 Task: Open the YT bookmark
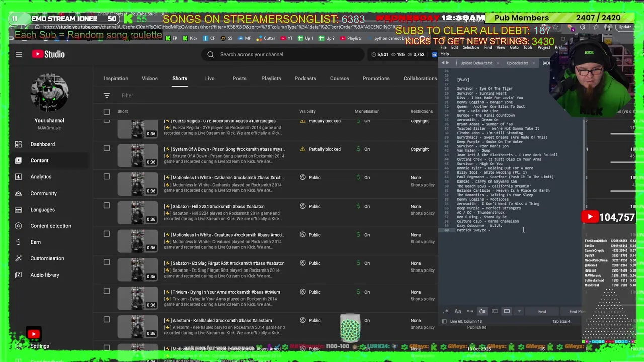(x=287, y=38)
